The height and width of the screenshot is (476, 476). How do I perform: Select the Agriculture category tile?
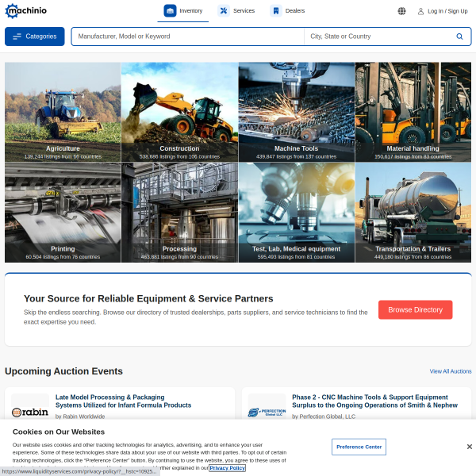click(x=63, y=112)
